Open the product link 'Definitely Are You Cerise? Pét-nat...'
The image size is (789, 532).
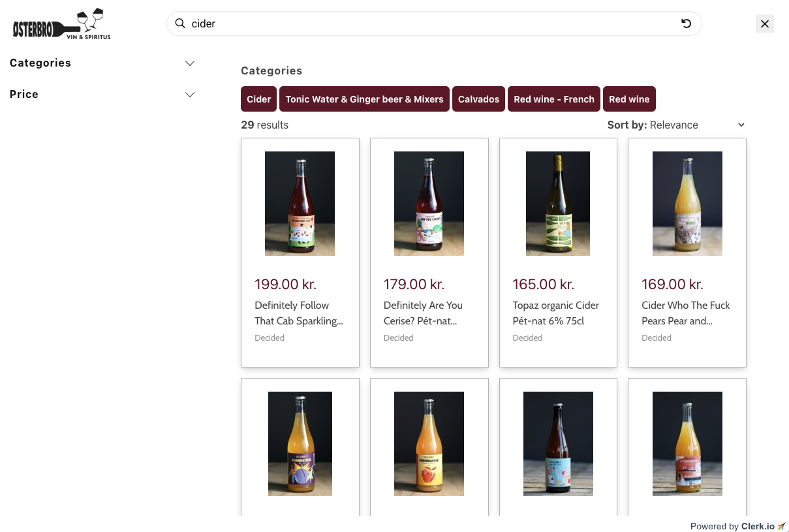click(423, 313)
